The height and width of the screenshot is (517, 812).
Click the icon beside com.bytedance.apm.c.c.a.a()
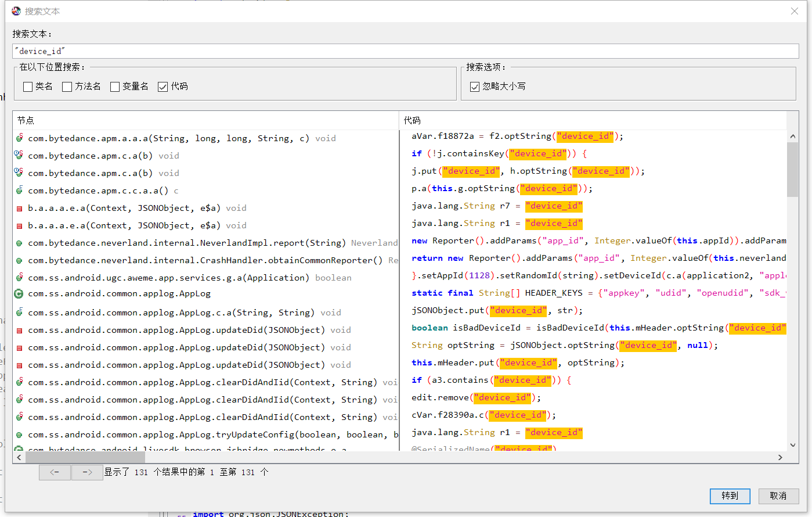click(x=19, y=191)
